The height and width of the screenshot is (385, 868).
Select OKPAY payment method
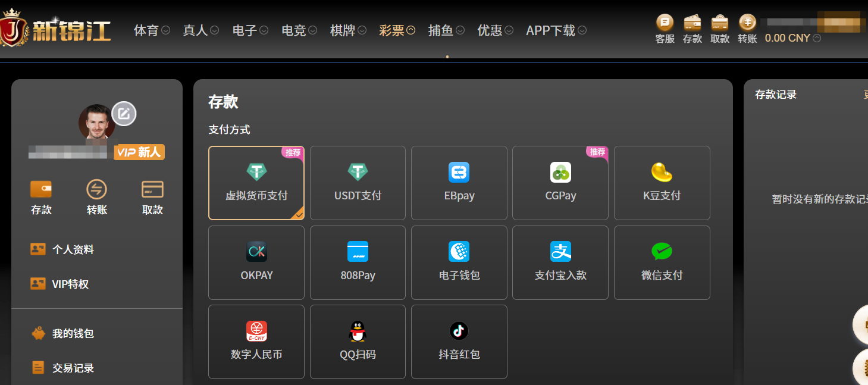[x=256, y=262]
